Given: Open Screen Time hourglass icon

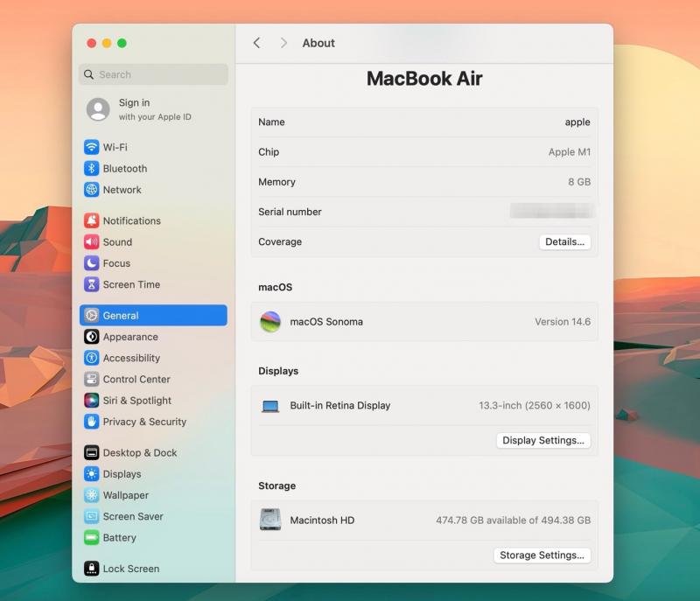Looking at the screenshot, I should click(92, 284).
